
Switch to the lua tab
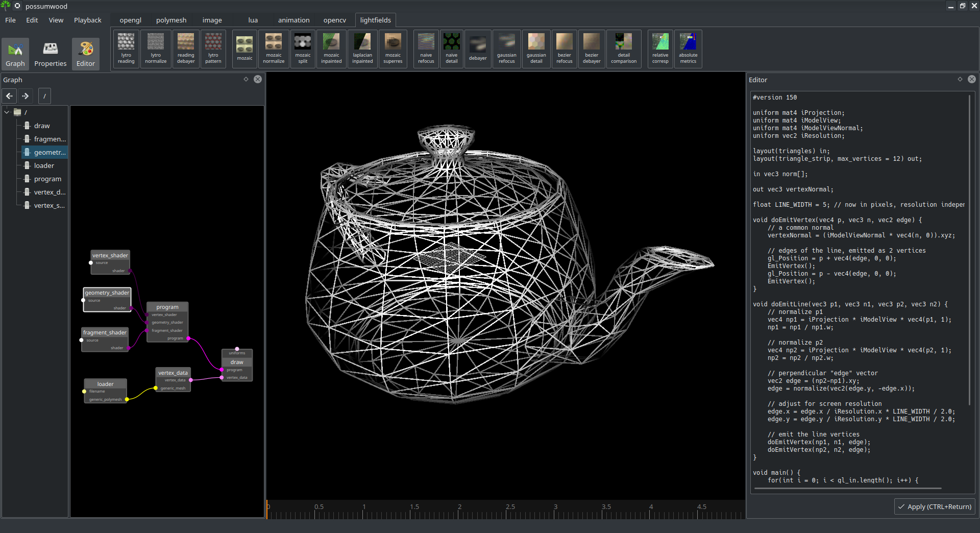click(x=253, y=20)
